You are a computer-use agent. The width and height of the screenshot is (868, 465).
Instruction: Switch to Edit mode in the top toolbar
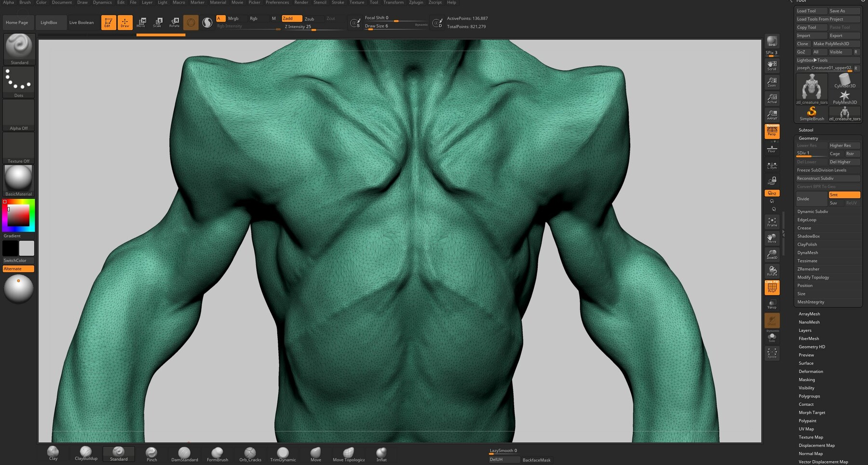pyautogui.click(x=108, y=22)
